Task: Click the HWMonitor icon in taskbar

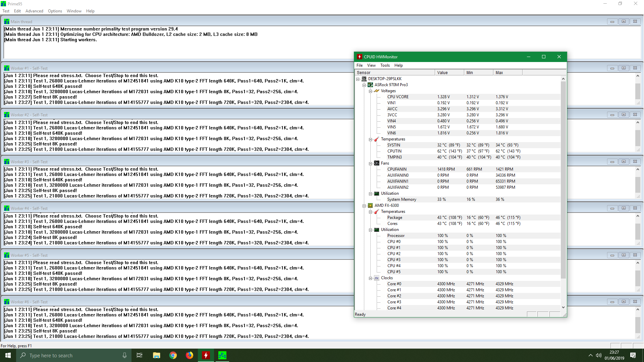Action: [x=206, y=355]
